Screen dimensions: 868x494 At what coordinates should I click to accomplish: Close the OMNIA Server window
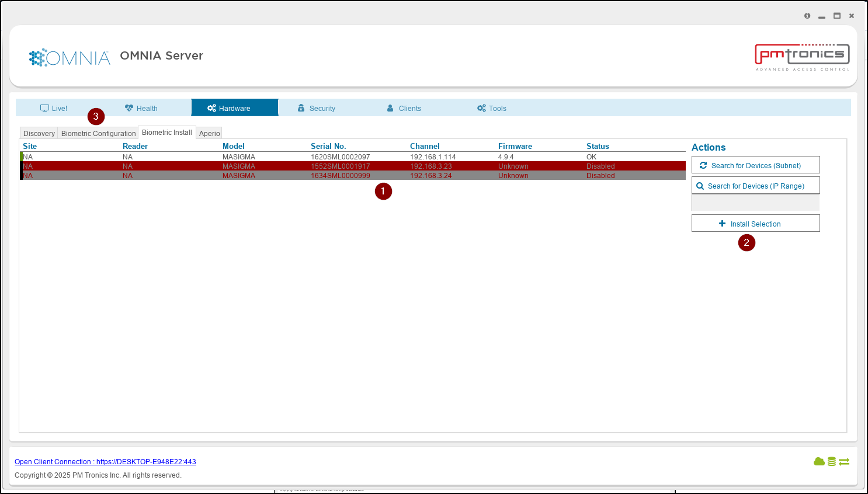[x=852, y=16]
